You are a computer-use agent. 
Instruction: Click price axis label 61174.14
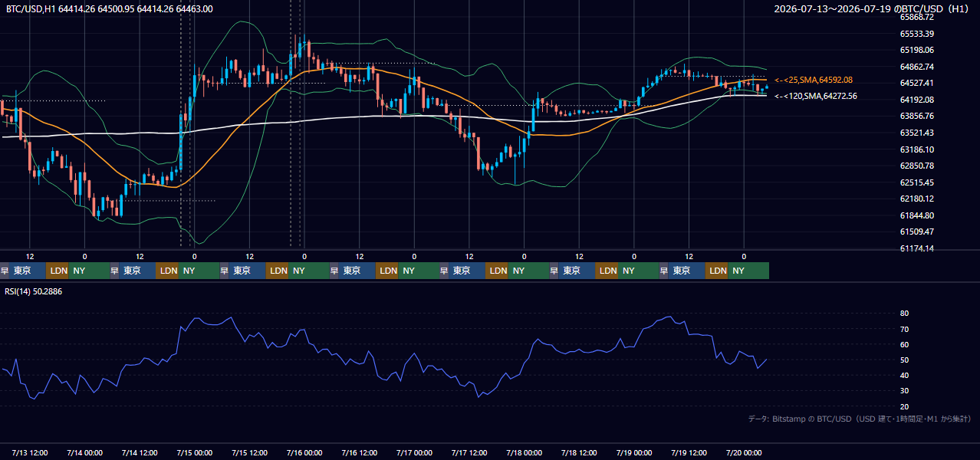(x=916, y=248)
